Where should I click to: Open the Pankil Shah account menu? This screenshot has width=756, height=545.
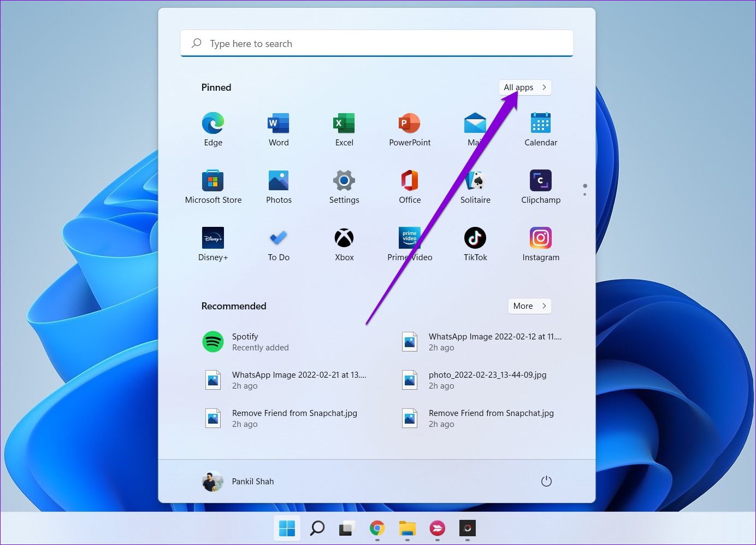[238, 481]
